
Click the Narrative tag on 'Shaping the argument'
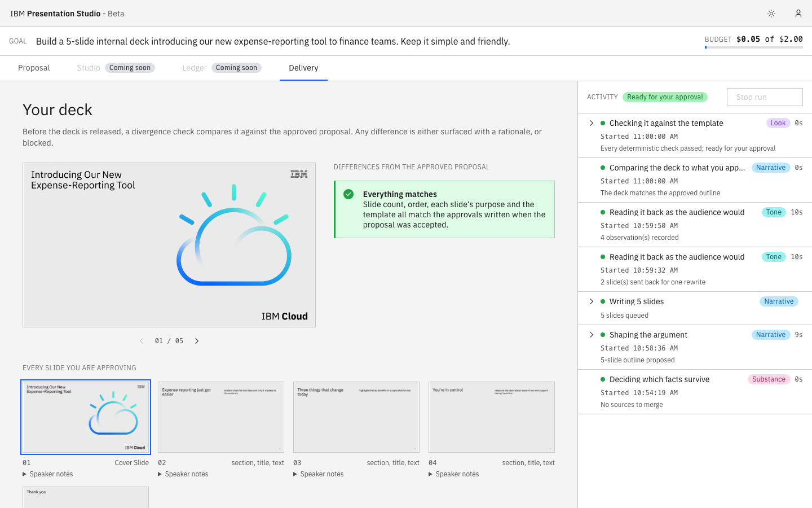(771, 335)
